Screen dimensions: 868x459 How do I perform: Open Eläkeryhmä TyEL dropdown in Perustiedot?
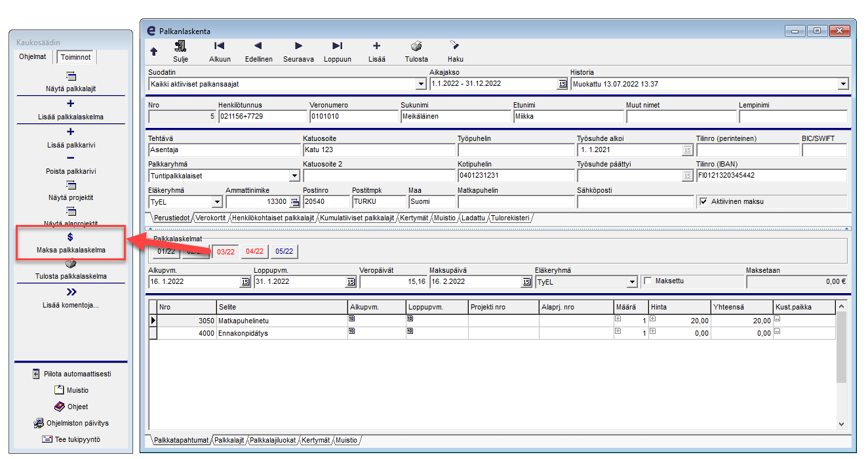click(217, 201)
